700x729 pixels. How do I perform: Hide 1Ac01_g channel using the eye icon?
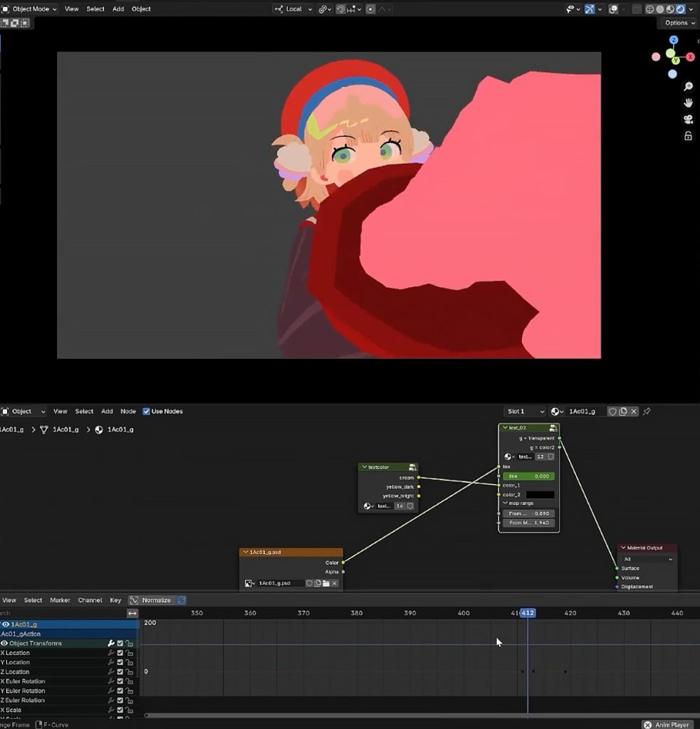pos(5,624)
